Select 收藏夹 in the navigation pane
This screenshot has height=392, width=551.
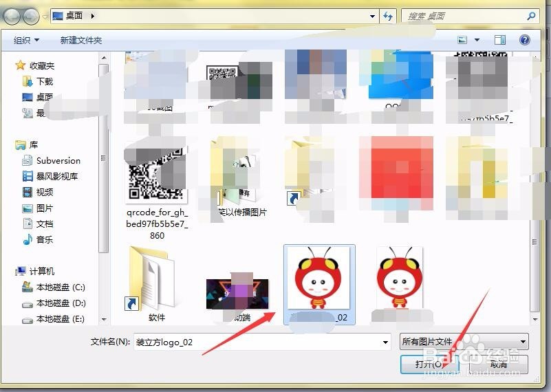coord(42,66)
